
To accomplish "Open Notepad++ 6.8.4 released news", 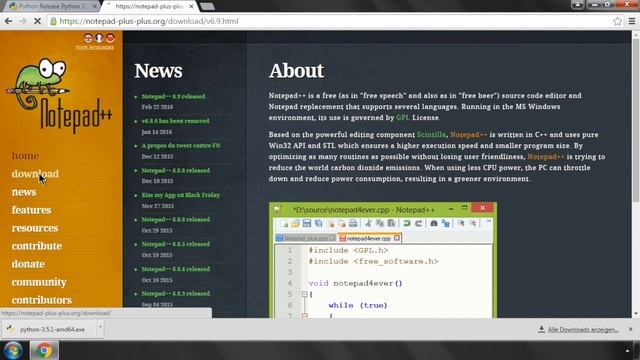I will point(176,269).
